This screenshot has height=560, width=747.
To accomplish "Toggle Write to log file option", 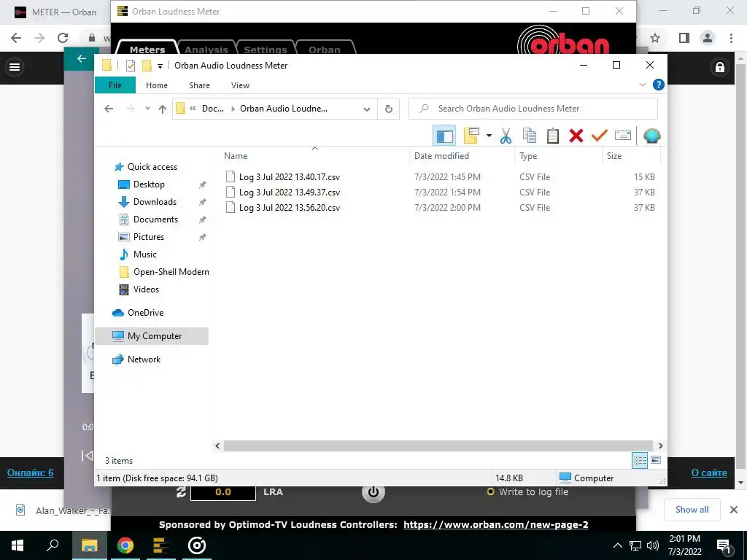I will [527, 492].
